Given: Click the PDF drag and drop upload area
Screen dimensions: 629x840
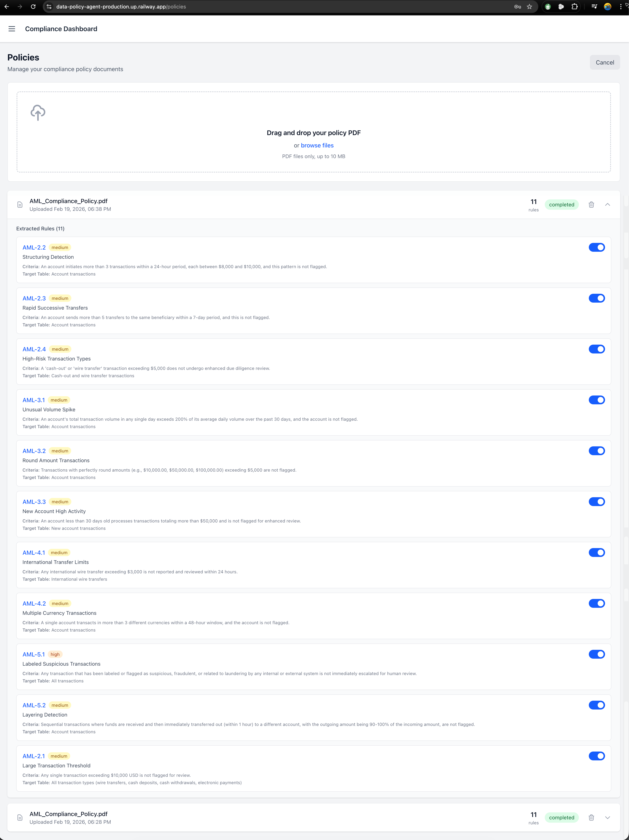Looking at the screenshot, I should point(314,132).
